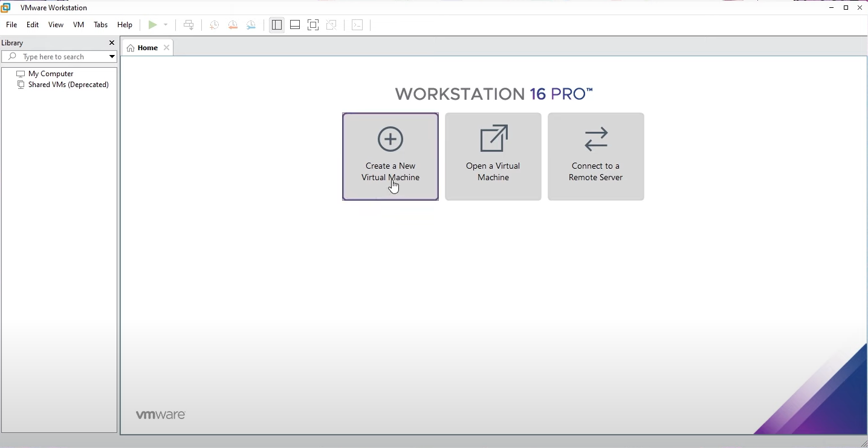Click the Send Ctrl+Alt+Del toolbar icon
Image resolution: width=868 pixels, height=448 pixels.
pos(189,25)
